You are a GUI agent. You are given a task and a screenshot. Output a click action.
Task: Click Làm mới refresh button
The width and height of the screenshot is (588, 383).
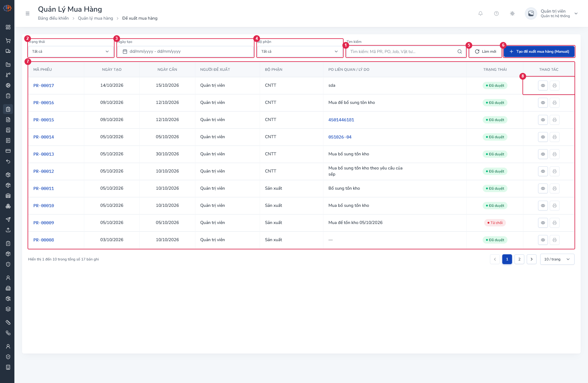point(485,51)
